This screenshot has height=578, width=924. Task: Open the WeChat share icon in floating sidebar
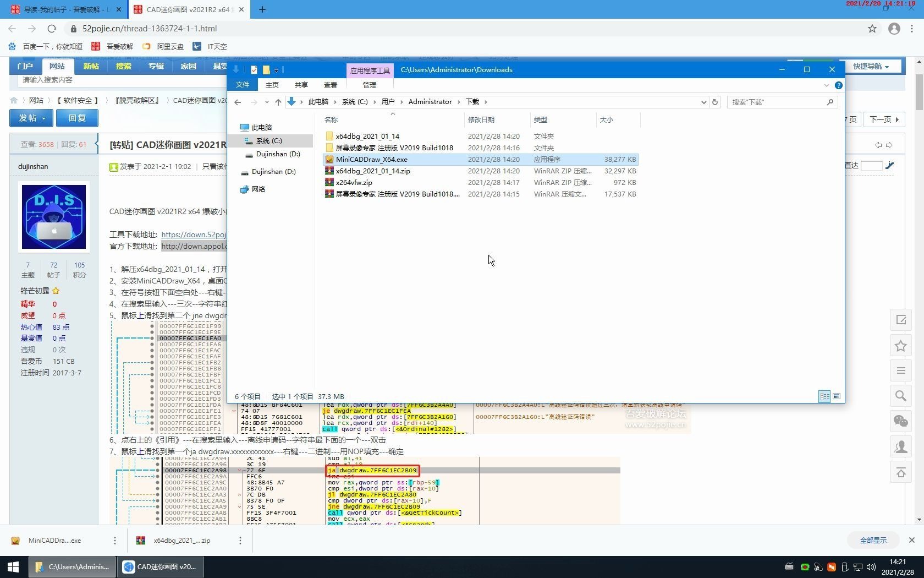tap(900, 421)
